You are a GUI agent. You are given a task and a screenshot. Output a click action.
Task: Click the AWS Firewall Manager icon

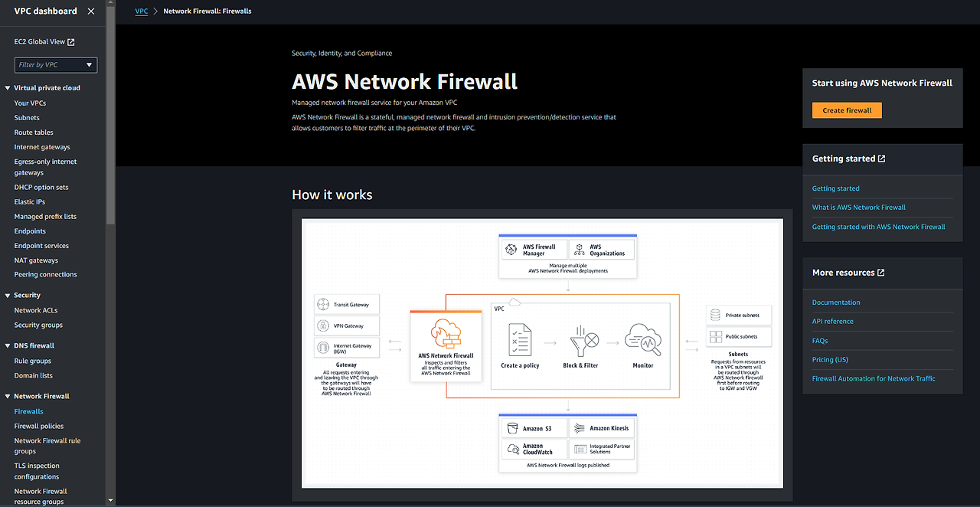(512, 250)
